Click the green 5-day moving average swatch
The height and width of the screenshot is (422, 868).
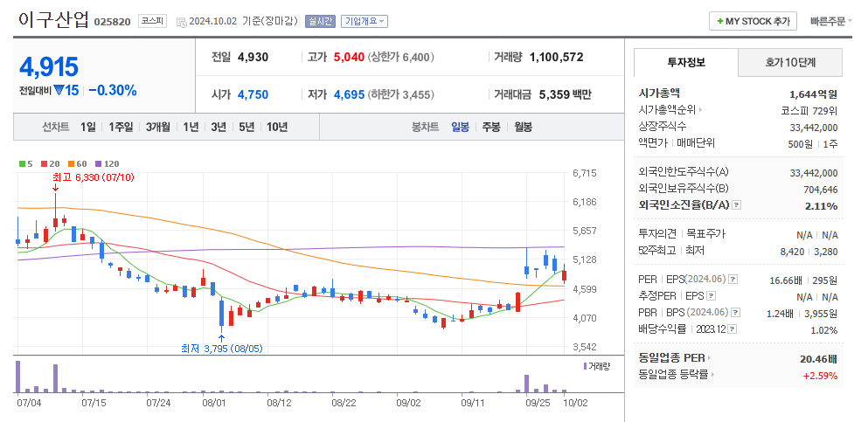(22, 163)
